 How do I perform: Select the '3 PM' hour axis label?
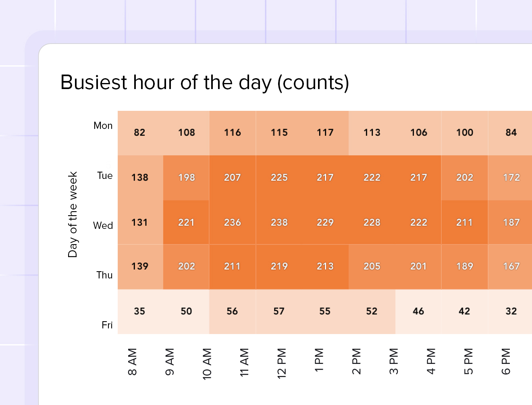point(394,361)
